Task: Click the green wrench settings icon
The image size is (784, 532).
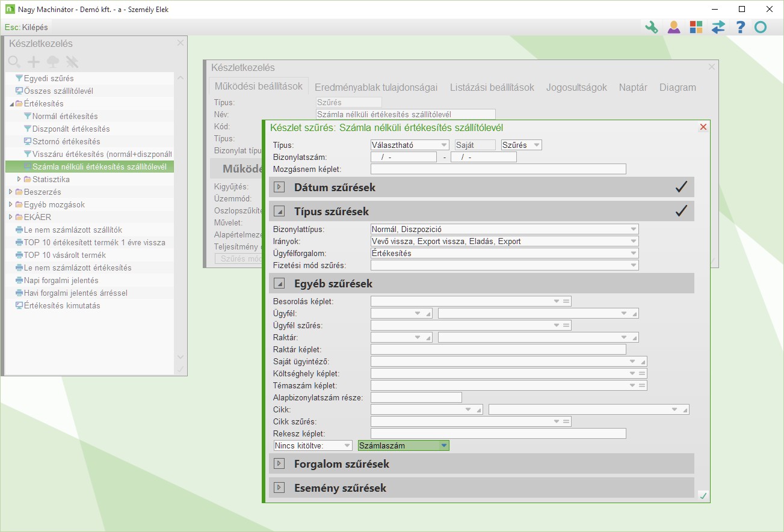Action: pyautogui.click(x=652, y=27)
